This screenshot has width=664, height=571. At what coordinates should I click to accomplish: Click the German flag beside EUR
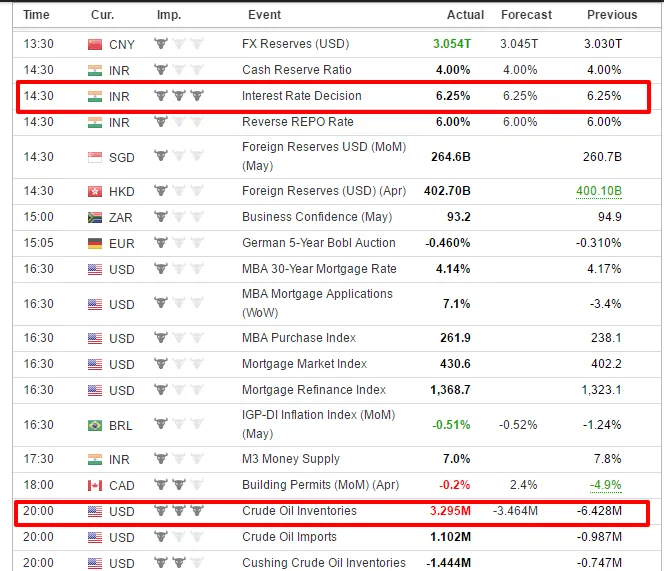pyautogui.click(x=95, y=242)
